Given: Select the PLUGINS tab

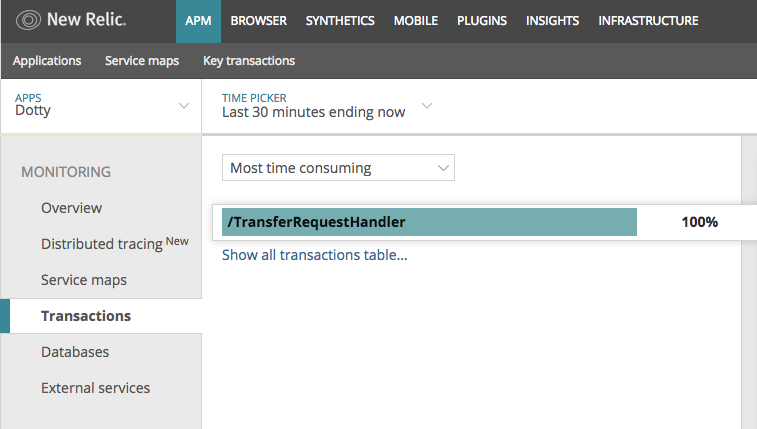Looking at the screenshot, I should pyautogui.click(x=482, y=21).
